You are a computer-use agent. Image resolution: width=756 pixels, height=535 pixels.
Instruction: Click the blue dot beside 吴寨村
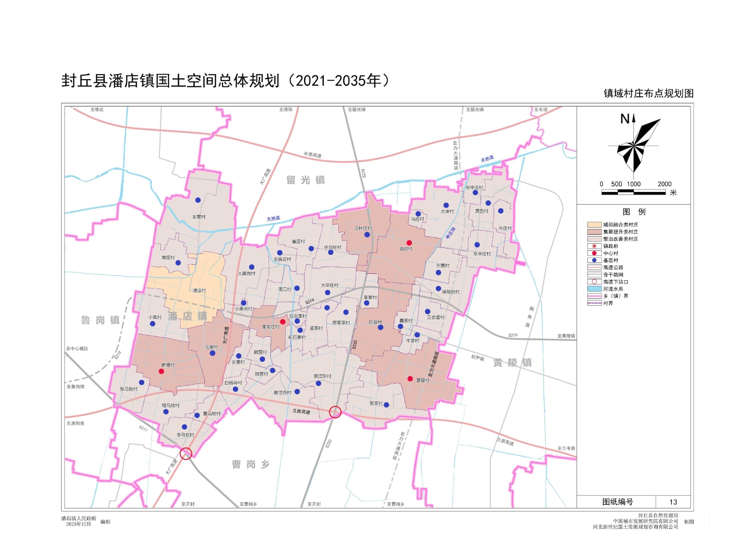pyautogui.click(x=386, y=405)
